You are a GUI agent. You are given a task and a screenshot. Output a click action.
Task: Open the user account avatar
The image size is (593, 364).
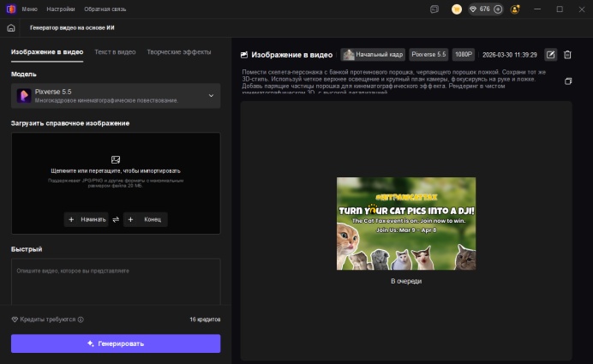pyautogui.click(x=515, y=9)
